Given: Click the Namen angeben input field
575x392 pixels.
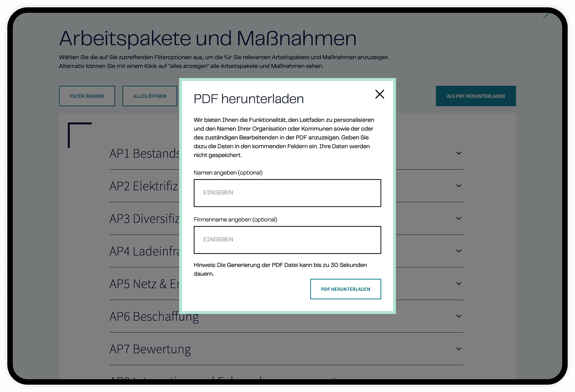Looking at the screenshot, I should tap(287, 193).
